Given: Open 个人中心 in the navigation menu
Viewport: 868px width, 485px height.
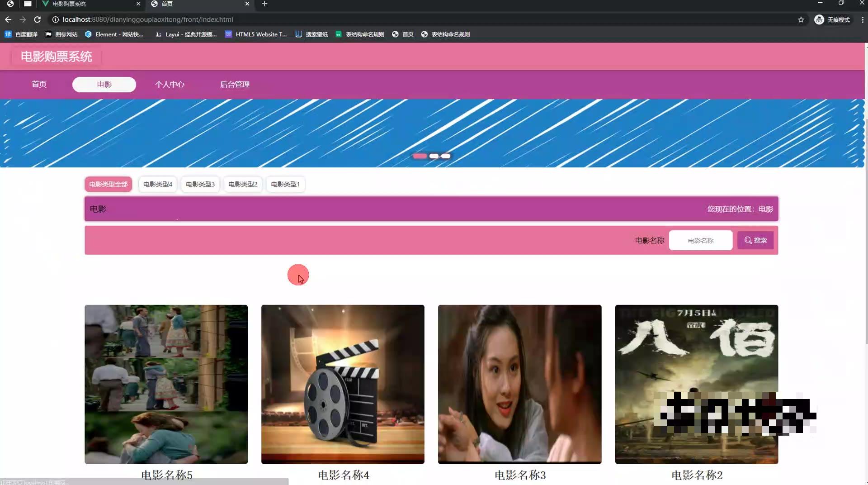Looking at the screenshot, I should [170, 84].
